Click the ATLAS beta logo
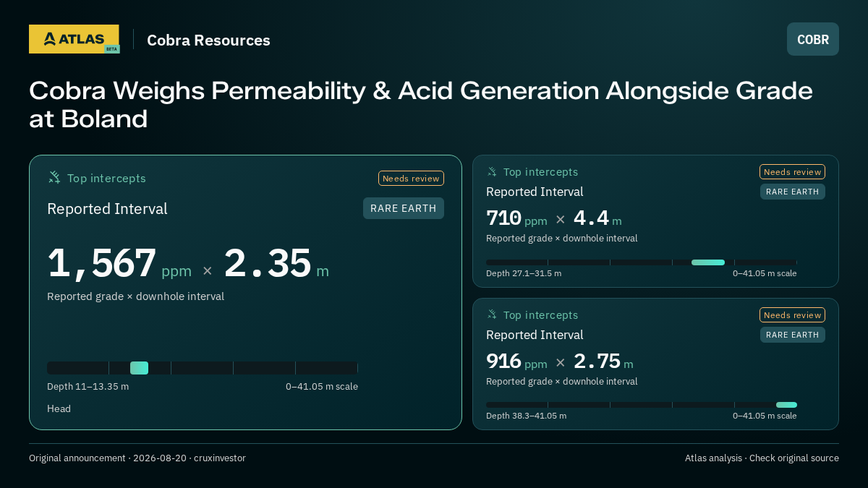The width and height of the screenshot is (868, 488). coord(74,39)
